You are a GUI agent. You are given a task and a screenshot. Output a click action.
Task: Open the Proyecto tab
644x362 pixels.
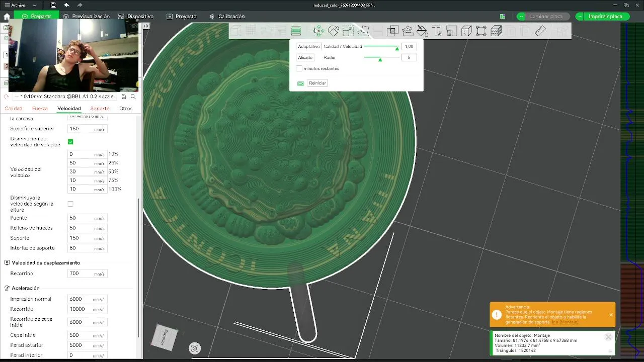point(182,17)
